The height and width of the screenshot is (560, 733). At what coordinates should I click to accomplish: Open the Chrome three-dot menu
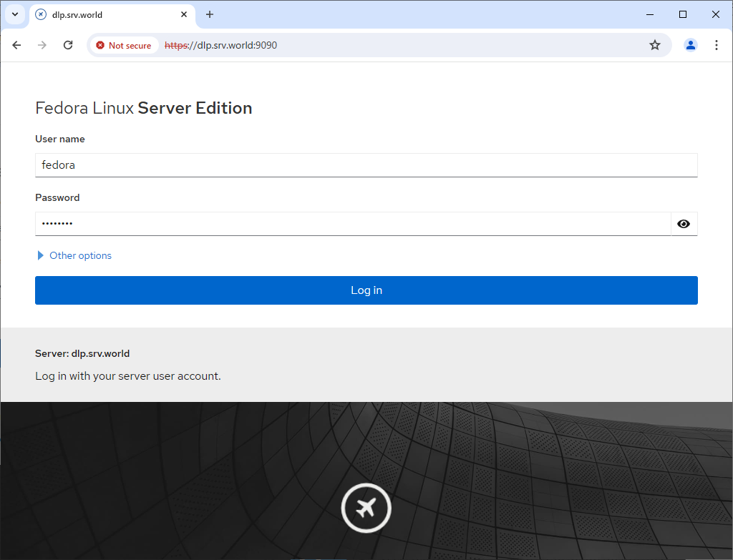click(716, 45)
